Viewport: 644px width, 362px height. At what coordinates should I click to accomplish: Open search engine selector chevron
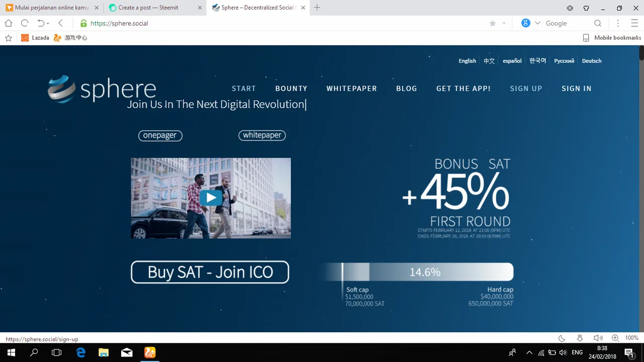[537, 23]
